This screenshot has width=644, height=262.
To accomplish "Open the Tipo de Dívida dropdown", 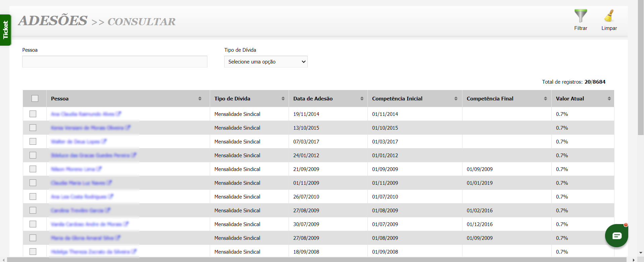I will pos(266,62).
